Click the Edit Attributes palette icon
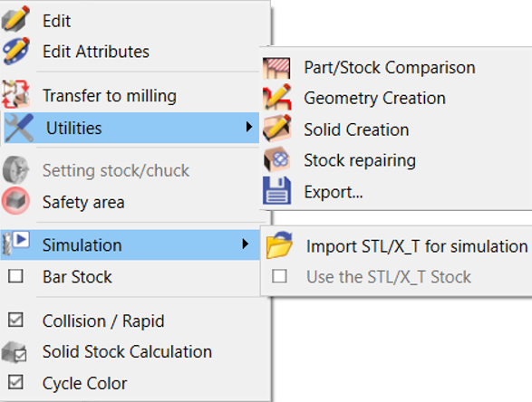The width and height of the screenshot is (532, 402). coord(16,51)
